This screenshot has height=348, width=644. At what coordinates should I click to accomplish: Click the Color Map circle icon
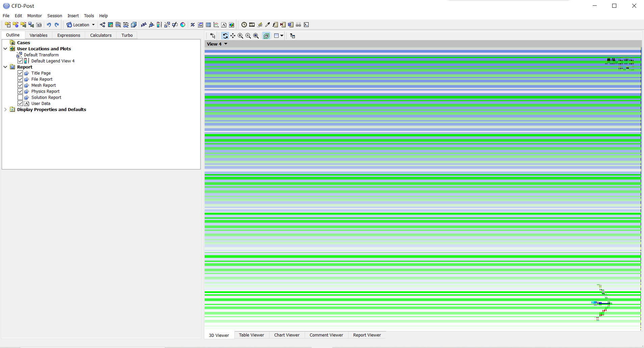[x=183, y=25]
